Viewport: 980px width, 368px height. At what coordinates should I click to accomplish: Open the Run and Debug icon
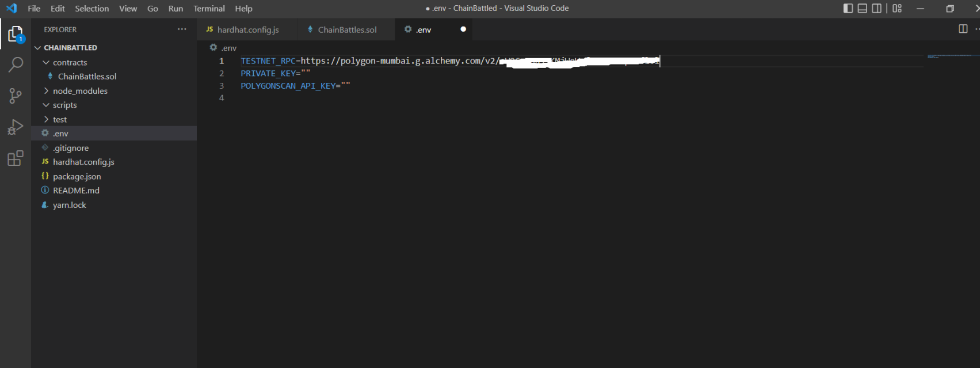(16, 127)
